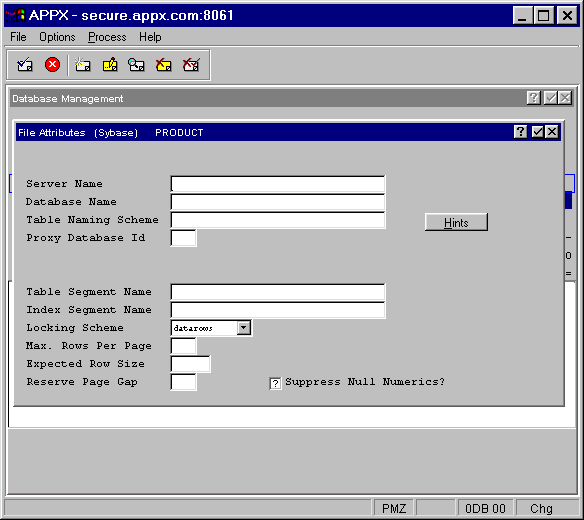The width and height of the screenshot is (584, 520).
Task: Close the Database Management window
Action: [565, 98]
